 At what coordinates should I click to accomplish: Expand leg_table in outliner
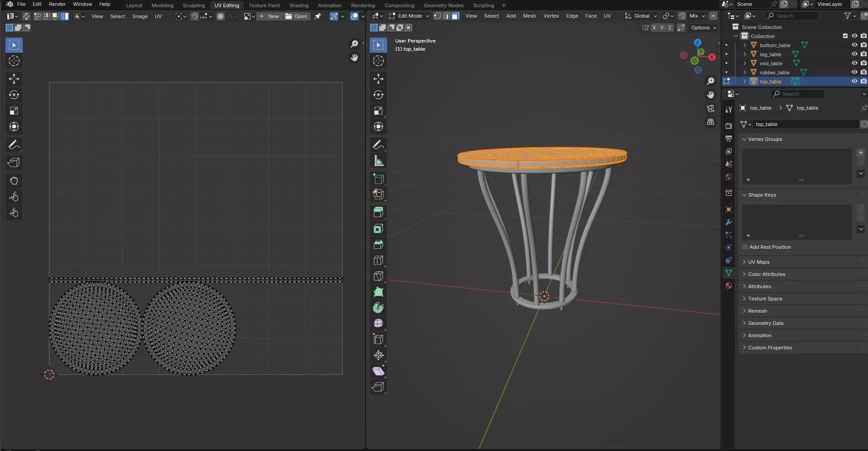(x=745, y=54)
